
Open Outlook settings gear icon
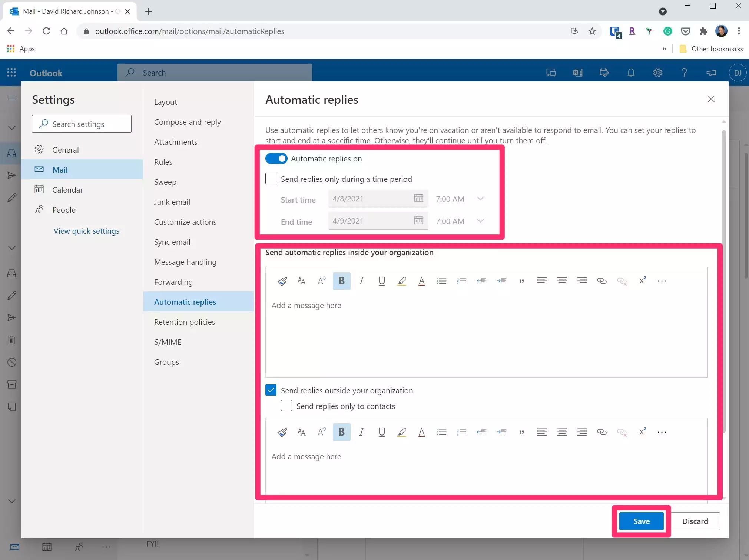point(657,73)
